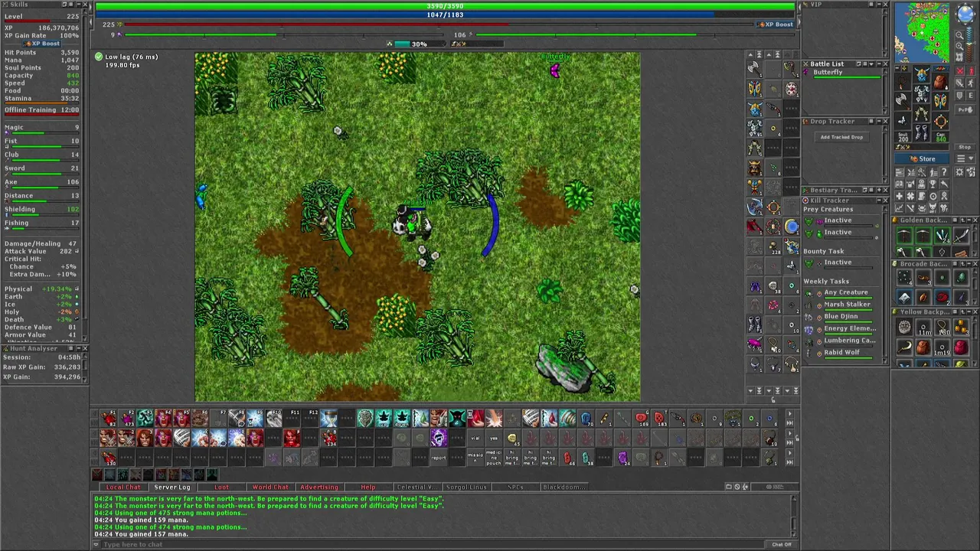
Task: Click the brown backpack equipment slot
Action: (940, 82)
